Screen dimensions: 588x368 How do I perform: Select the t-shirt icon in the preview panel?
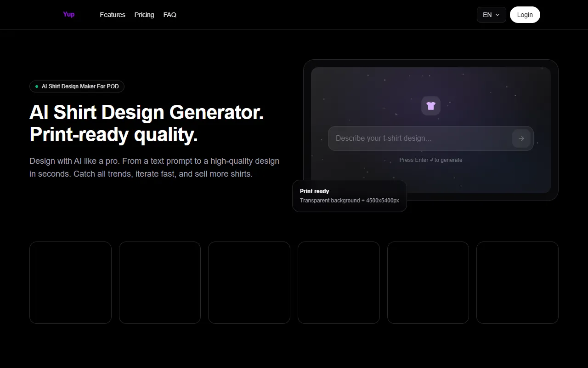click(x=430, y=105)
